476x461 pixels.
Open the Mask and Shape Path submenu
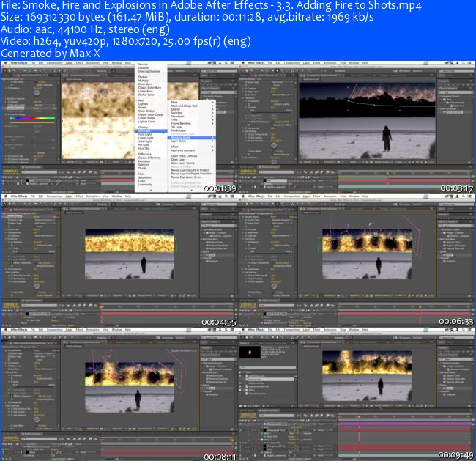pos(192,106)
